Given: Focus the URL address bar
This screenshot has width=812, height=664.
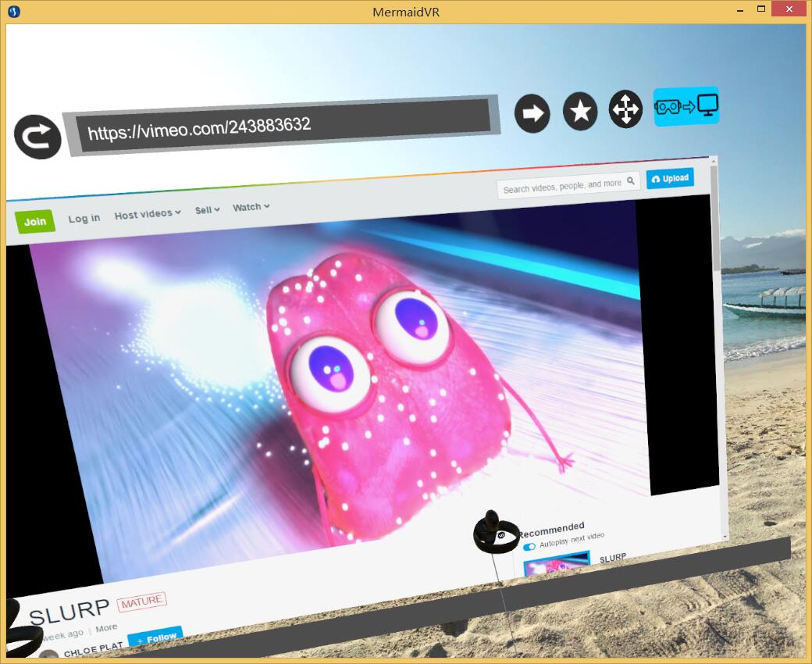Looking at the screenshot, I should (x=283, y=126).
